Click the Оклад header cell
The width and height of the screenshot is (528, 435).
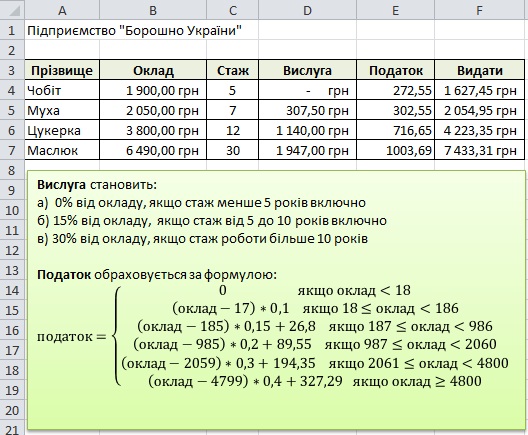153,70
